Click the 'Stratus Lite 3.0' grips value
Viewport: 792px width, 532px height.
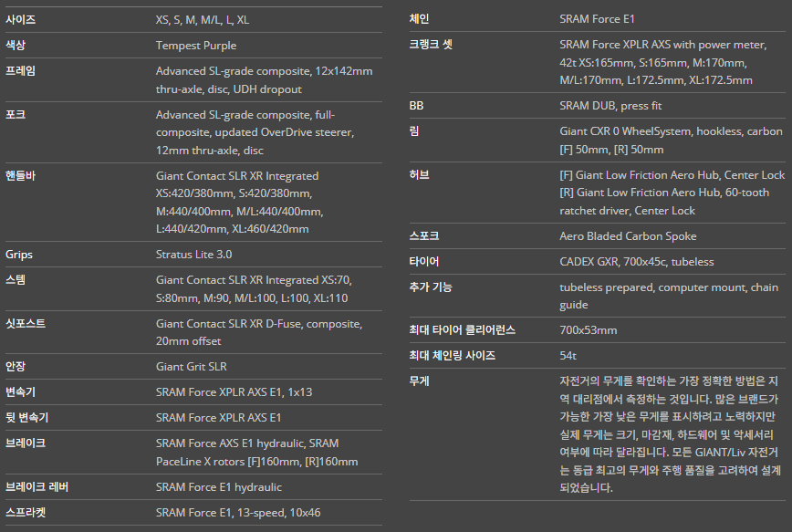click(x=194, y=254)
